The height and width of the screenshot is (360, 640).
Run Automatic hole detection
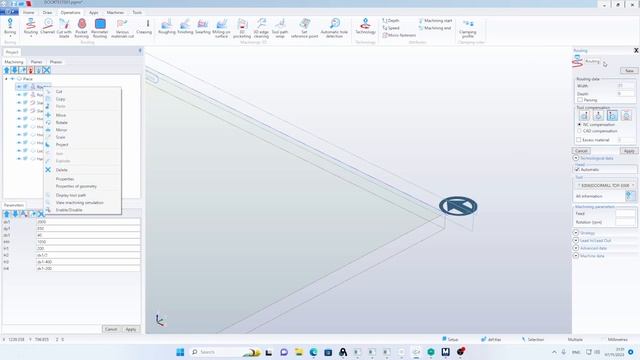(x=334, y=28)
